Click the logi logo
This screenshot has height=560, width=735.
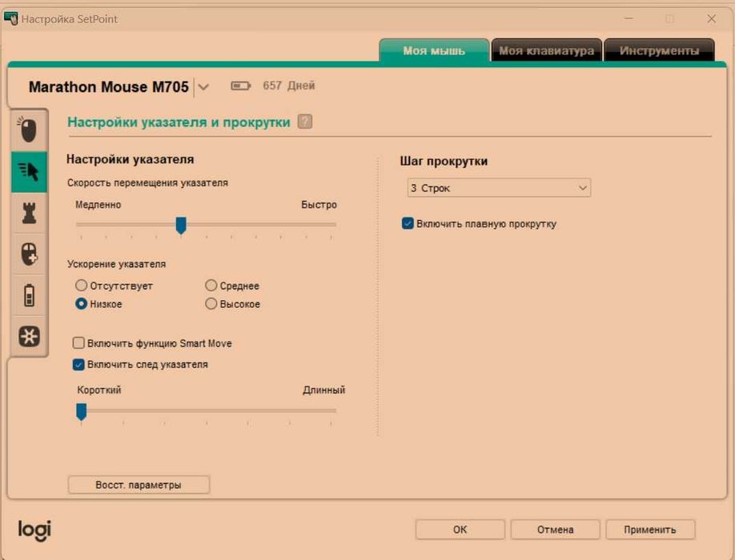pyautogui.click(x=34, y=530)
